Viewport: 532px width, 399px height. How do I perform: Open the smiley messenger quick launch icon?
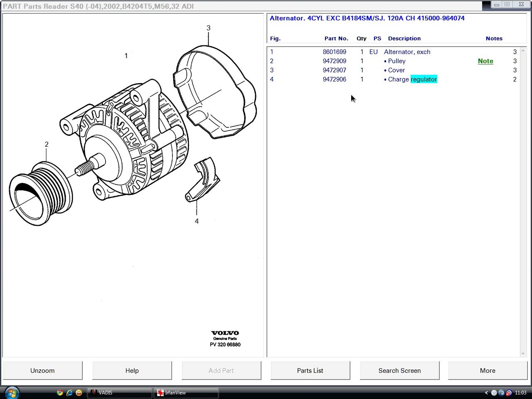79,392
